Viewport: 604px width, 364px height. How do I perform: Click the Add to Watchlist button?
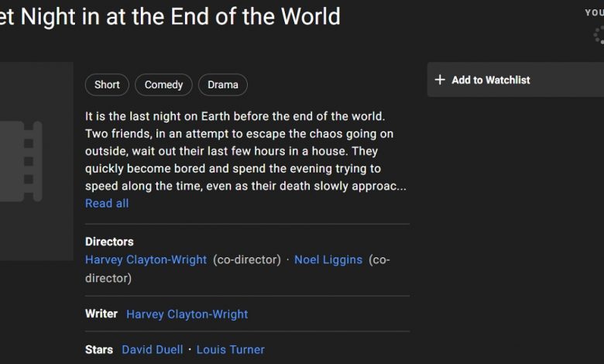[x=516, y=80]
